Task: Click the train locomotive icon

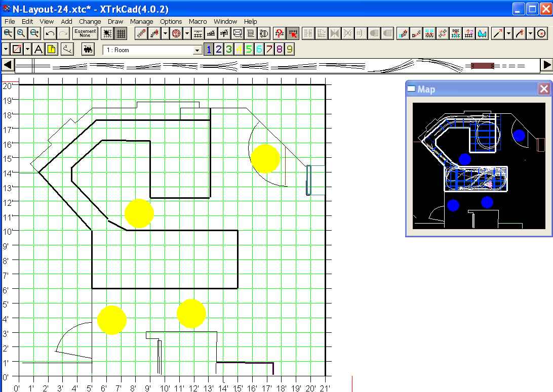Action: 88,49
